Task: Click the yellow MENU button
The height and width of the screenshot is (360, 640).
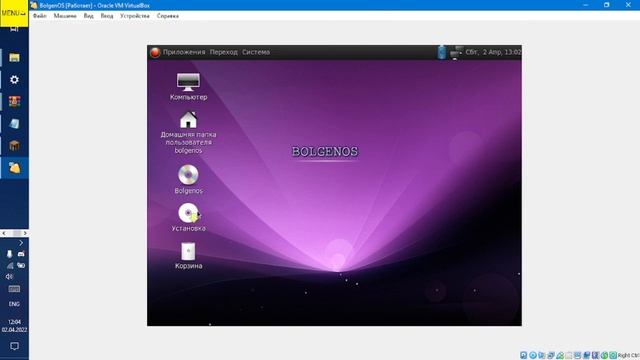Action: pyautogui.click(x=14, y=13)
